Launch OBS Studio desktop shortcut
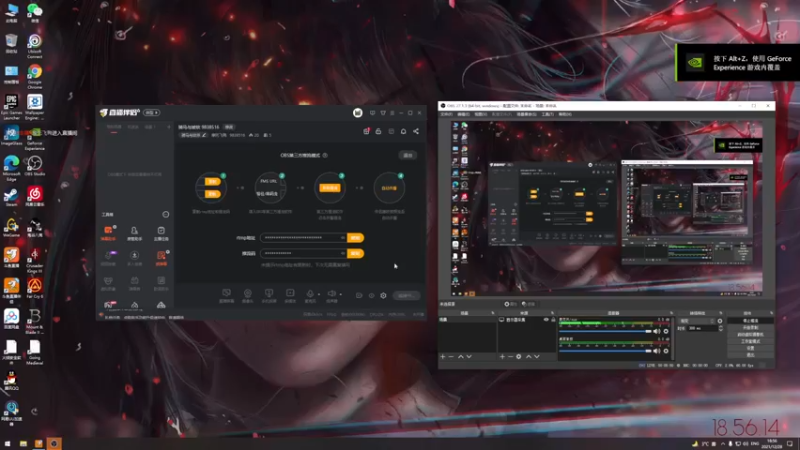Image resolution: width=800 pixels, height=450 pixels. coord(35,166)
